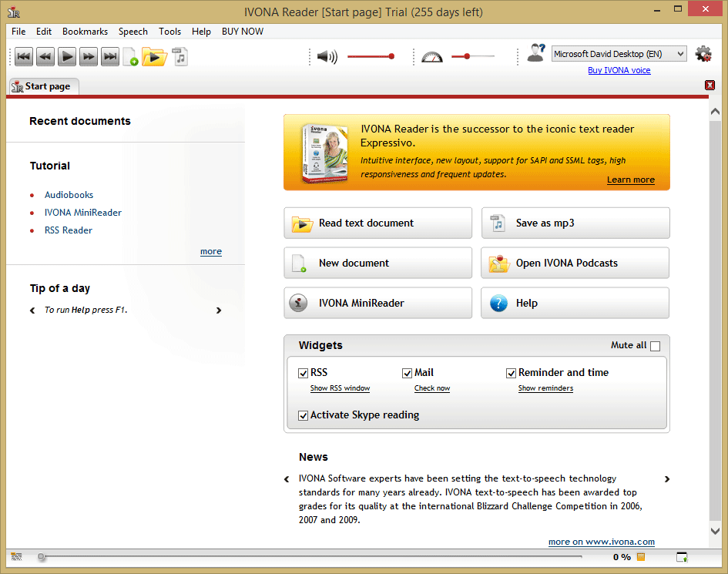Disable Activate Skype reading checkbox
Image resolution: width=728 pixels, height=574 pixels.
click(x=304, y=415)
